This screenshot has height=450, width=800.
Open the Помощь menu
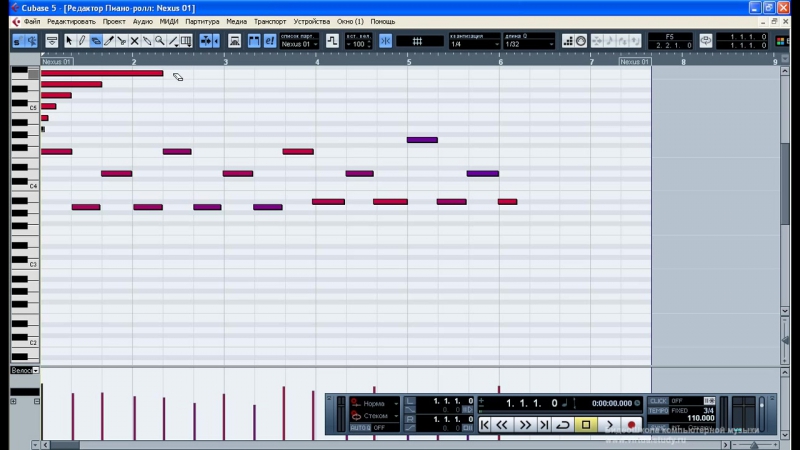point(383,22)
